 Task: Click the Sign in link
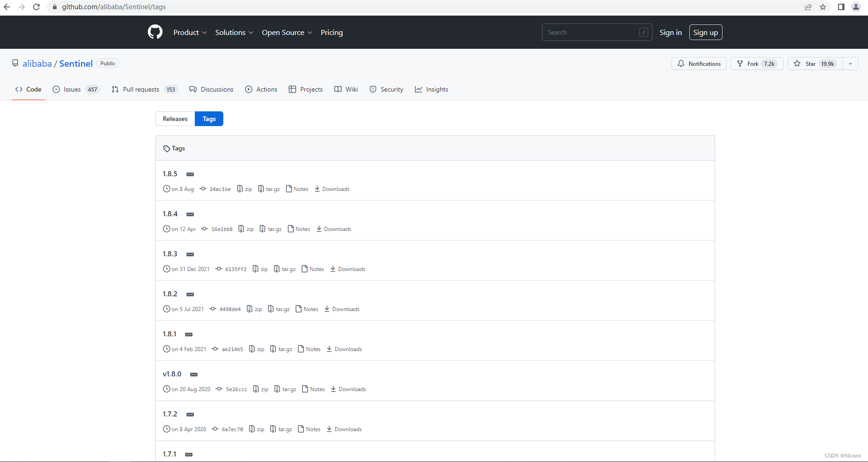pos(670,32)
